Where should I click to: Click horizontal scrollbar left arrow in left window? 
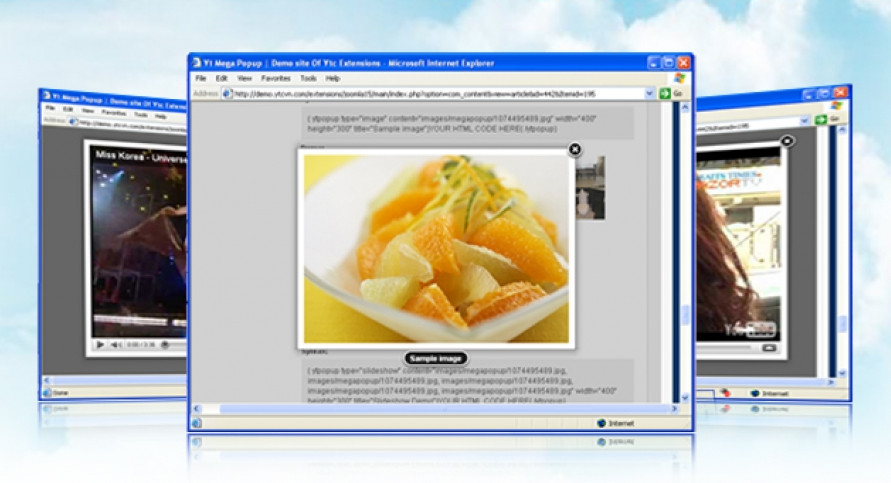tap(47, 380)
